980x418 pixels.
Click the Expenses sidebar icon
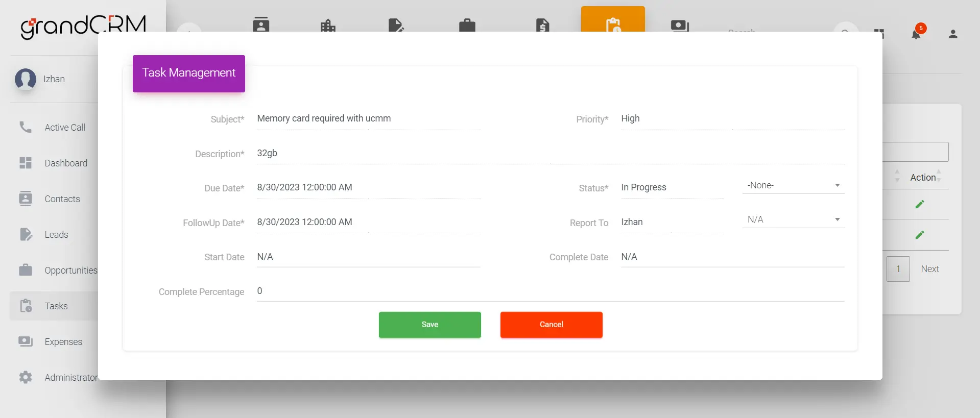26,341
